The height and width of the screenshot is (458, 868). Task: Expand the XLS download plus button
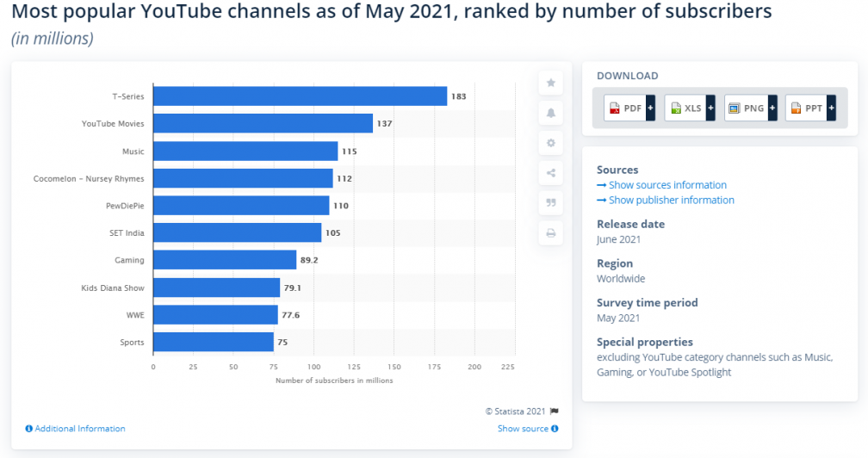[710, 108]
